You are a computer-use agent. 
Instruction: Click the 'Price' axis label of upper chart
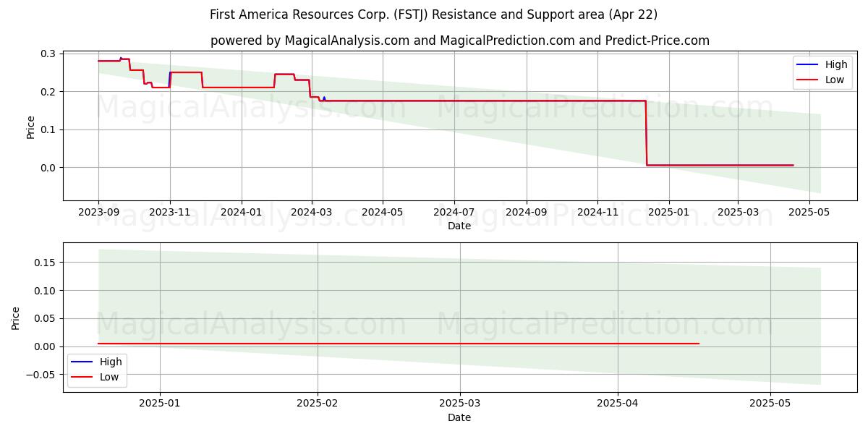click(30, 126)
